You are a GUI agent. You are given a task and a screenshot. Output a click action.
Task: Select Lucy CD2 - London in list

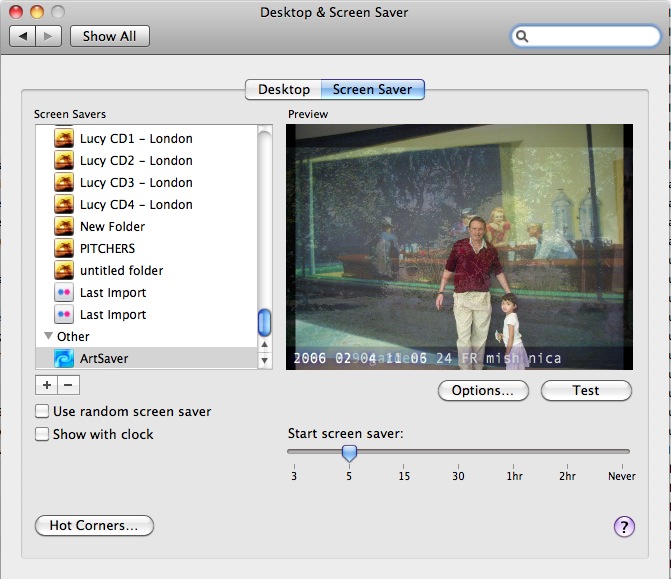pyautogui.click(x=147, y=160)
